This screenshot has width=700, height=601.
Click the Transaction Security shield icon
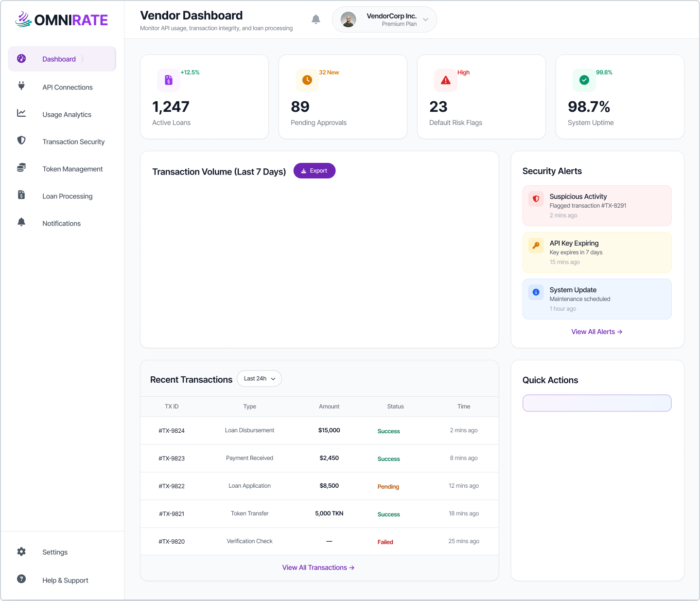point(21,140)
